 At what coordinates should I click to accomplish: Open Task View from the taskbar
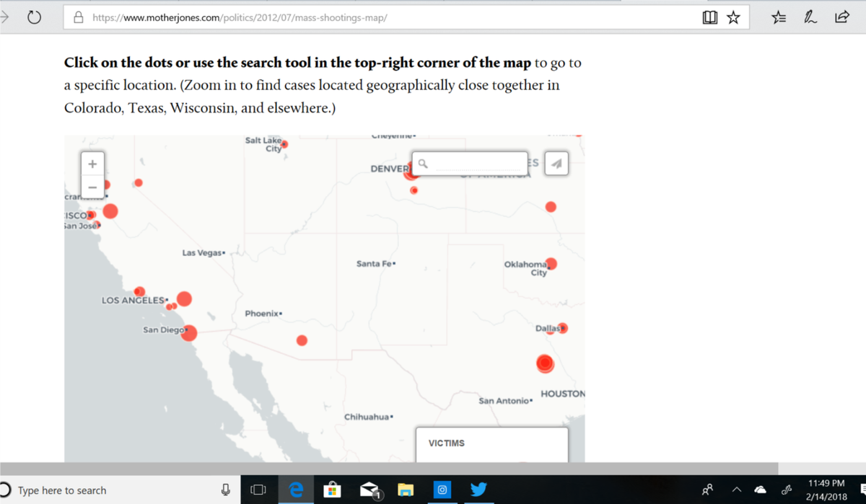click(x=258, y=490)
